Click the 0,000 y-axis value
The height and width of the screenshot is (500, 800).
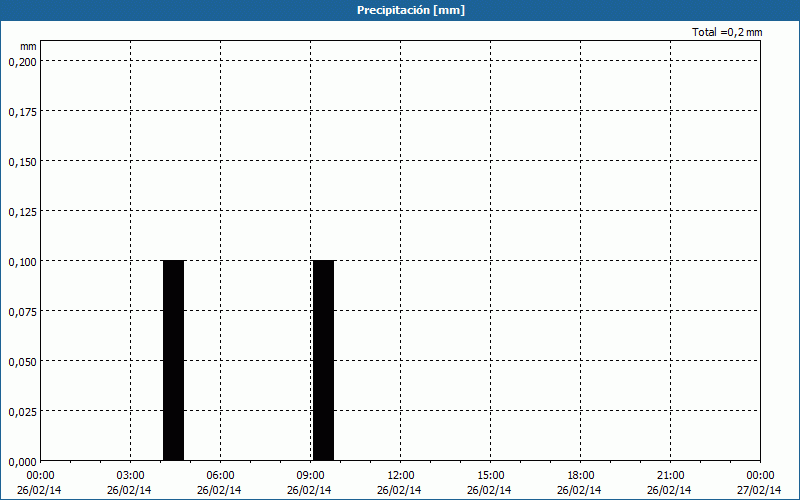22,462
